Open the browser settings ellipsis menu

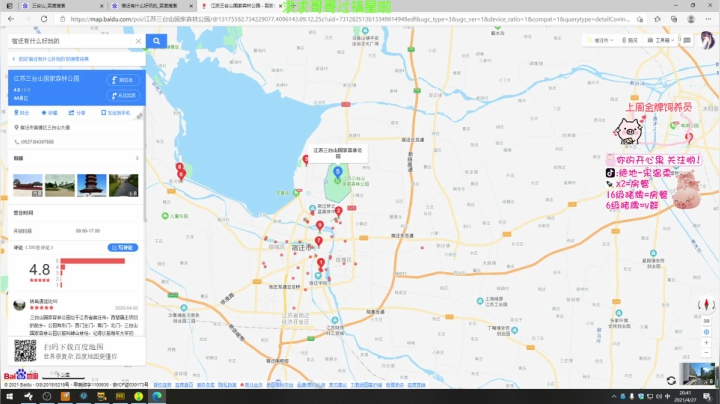(x=708, y=19)
